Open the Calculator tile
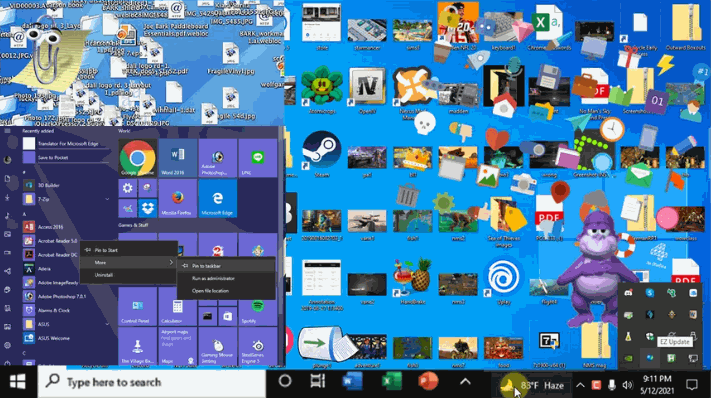The image size is (711, 398). (177, 307)
